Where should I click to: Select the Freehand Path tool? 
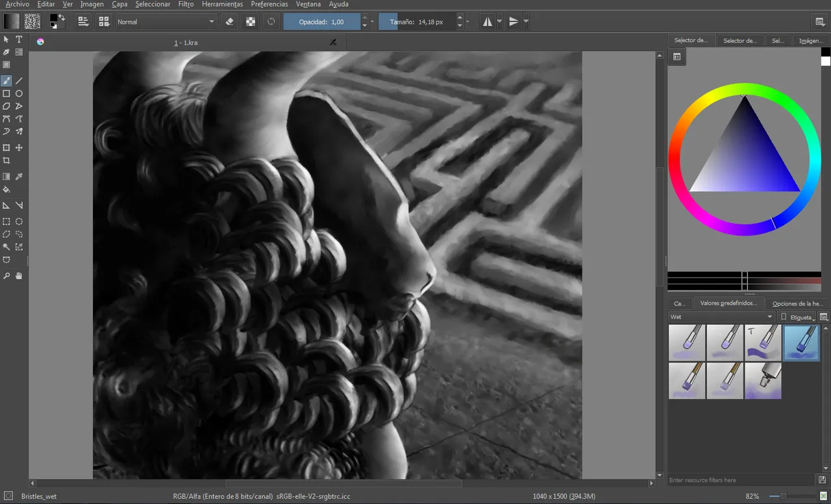(x=19, y=119)
